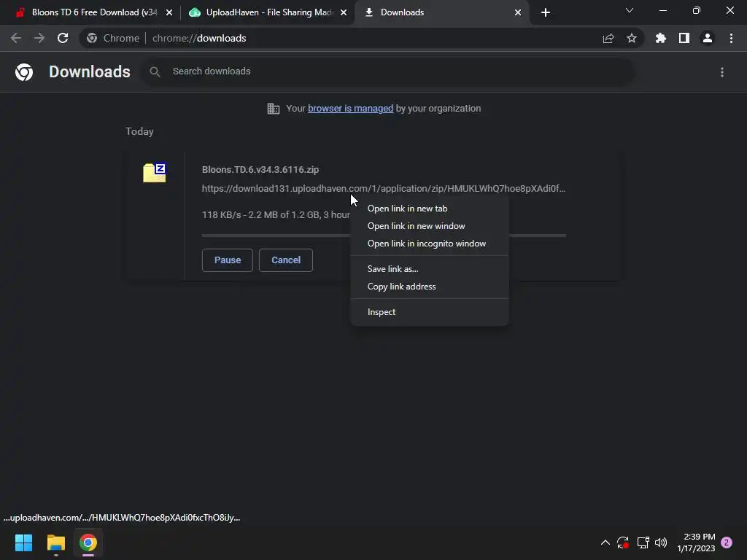Viewport: 747px width, 560px height.
Task: Click the Bloons.TD.6.v34.3.6116.zip file name
Action: tap(260, 169)
